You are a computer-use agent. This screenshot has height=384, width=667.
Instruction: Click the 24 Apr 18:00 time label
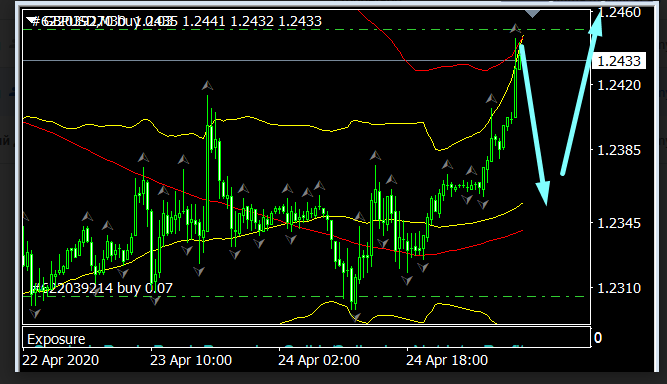point(447,360)
